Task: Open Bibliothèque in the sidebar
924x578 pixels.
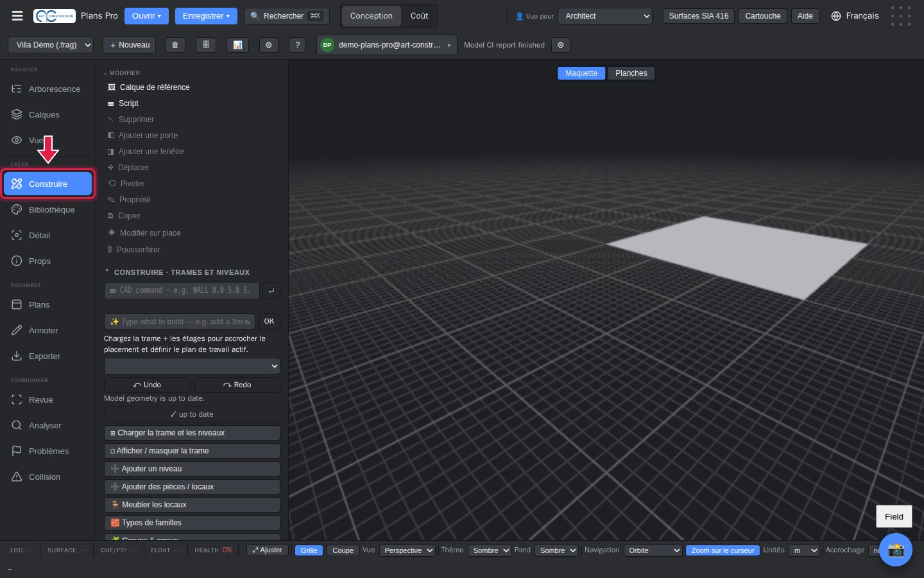Action: [47, 210]
